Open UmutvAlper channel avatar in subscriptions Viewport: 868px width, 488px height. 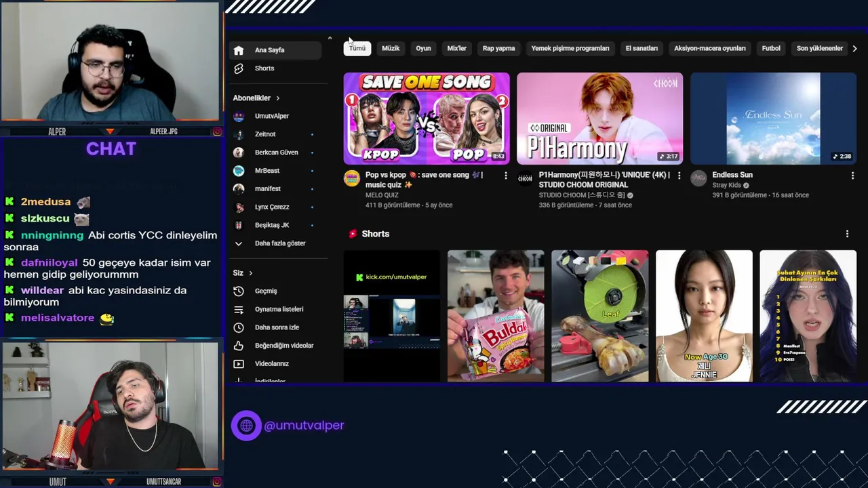pos(239,116)
